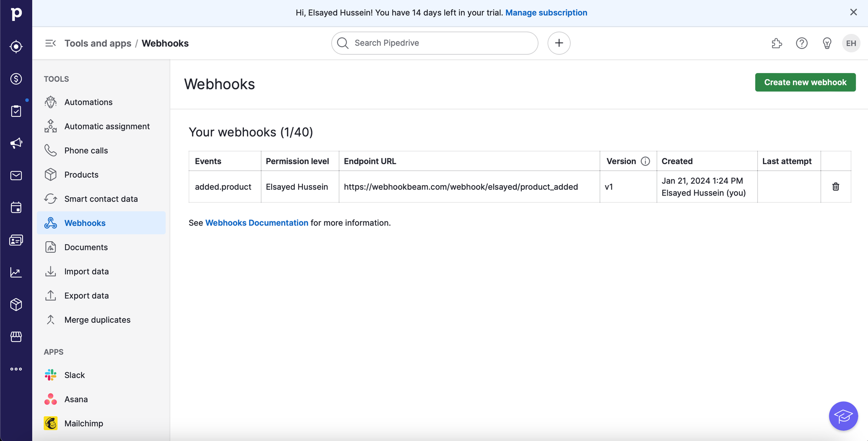Delete the added.product webhook with trash icon
The image size is (868, 441).
(x=835, y=187)
